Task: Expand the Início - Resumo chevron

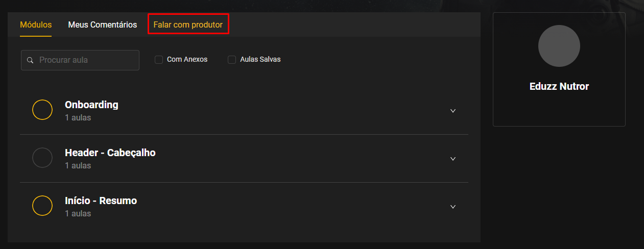Action: (453, 207)
